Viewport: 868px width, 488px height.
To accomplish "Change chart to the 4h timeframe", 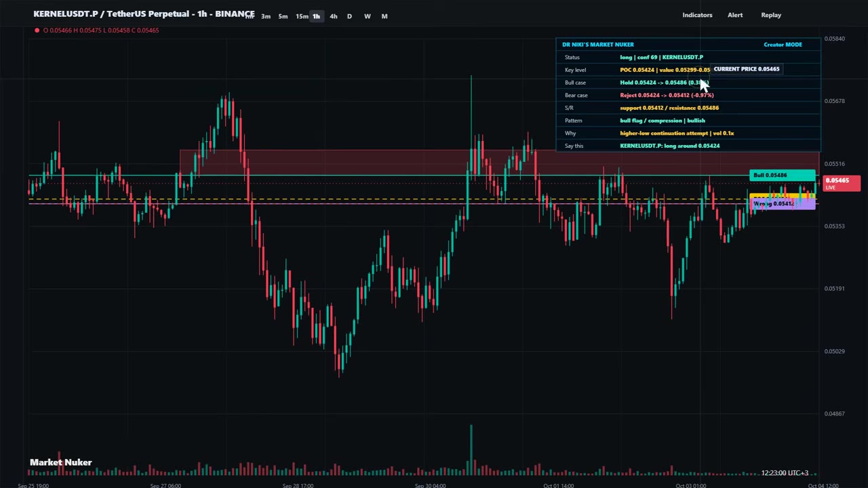I will [333, 16].
